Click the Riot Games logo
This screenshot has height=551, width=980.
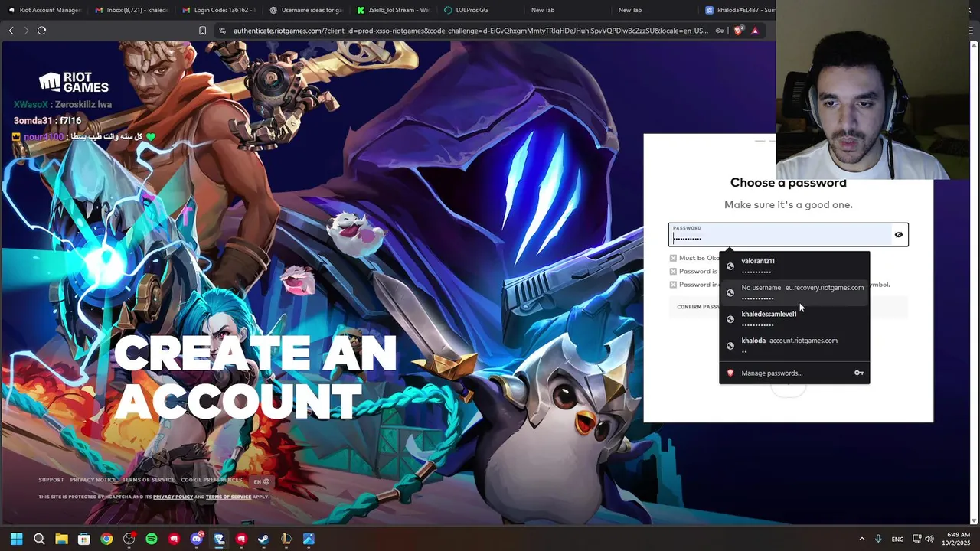point(73,82)
